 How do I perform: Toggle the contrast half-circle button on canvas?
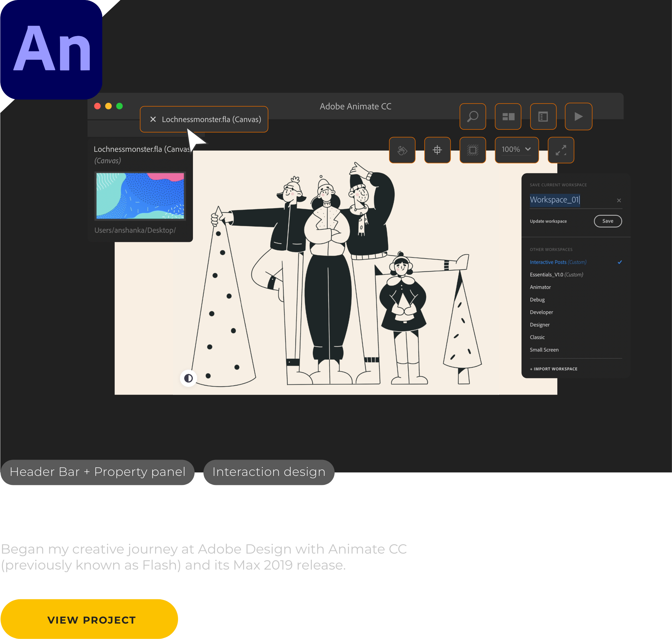[189, 378]
